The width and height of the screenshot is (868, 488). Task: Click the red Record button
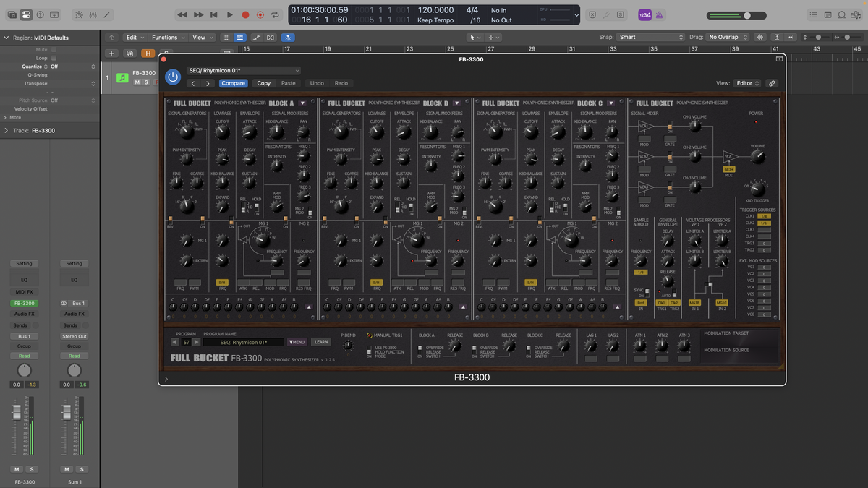[245, 14]
